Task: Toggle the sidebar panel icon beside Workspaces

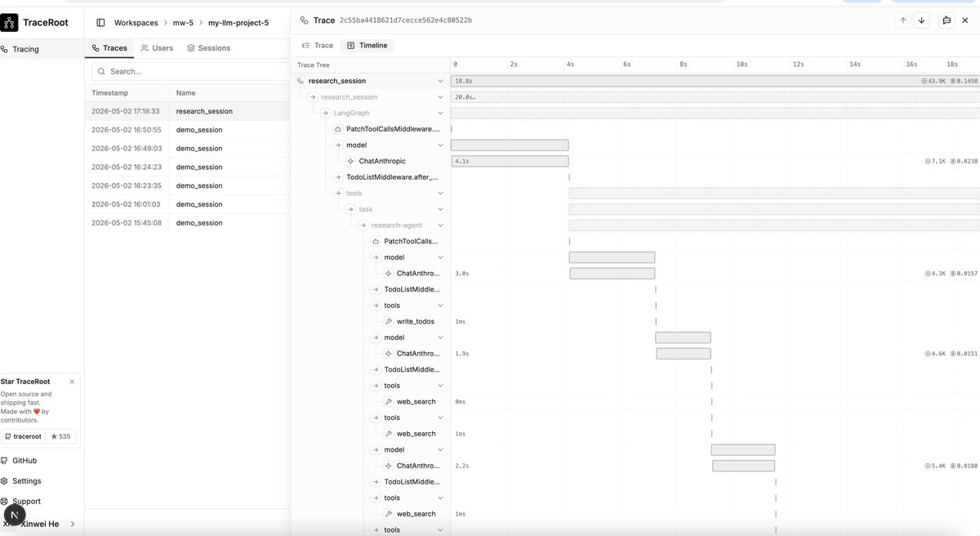Action: pyautogui.click(x=100, y=23)
